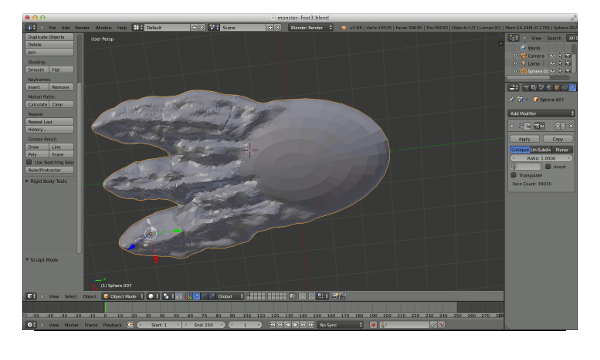Image resolution: width=600 pixels, height=360 pixels.
Task: Enable the rotate manipulator arc icon
Action: [204, 296]
